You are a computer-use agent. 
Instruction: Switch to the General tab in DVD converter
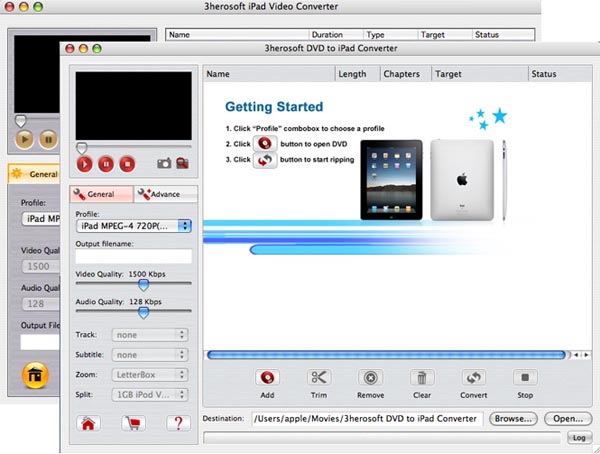coord(102,194)
